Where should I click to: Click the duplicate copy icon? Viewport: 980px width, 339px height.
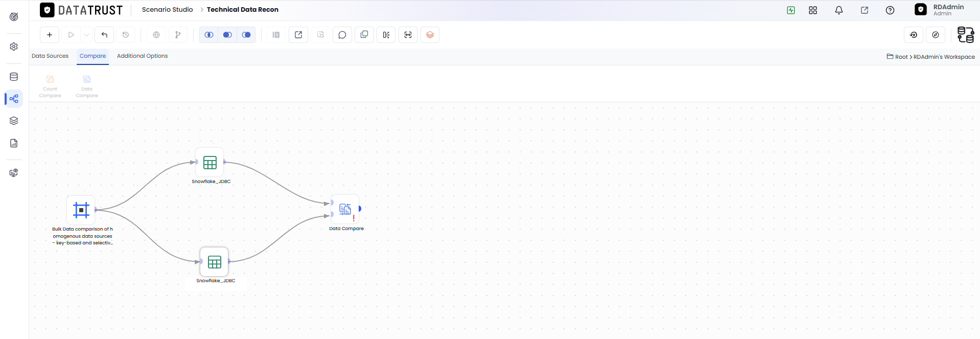pyautogui.click(x=364, y=35)
